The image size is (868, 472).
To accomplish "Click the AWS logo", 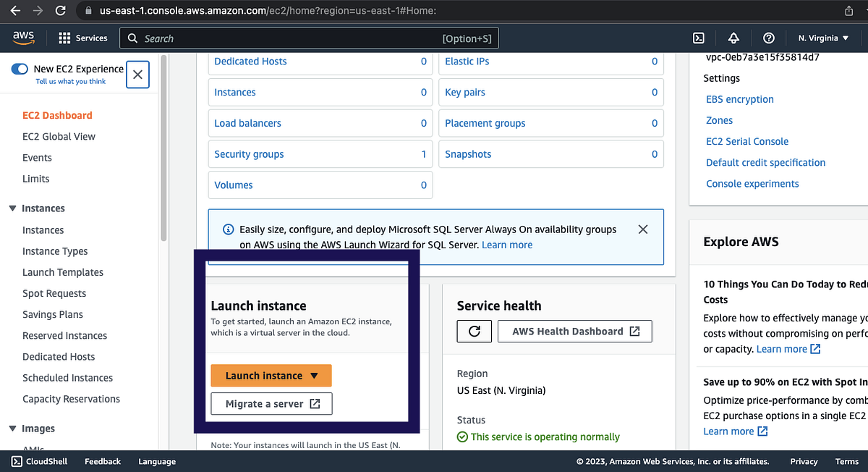I will tap(23, 38).
